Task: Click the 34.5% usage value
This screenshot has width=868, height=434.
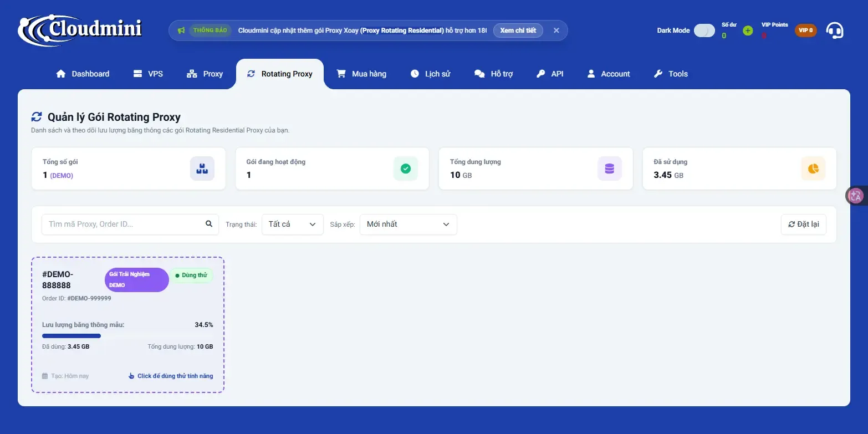Action: click(204, 325)
